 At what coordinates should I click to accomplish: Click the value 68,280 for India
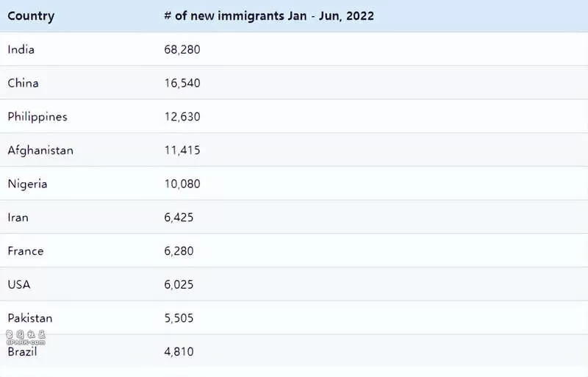point(182,49)
